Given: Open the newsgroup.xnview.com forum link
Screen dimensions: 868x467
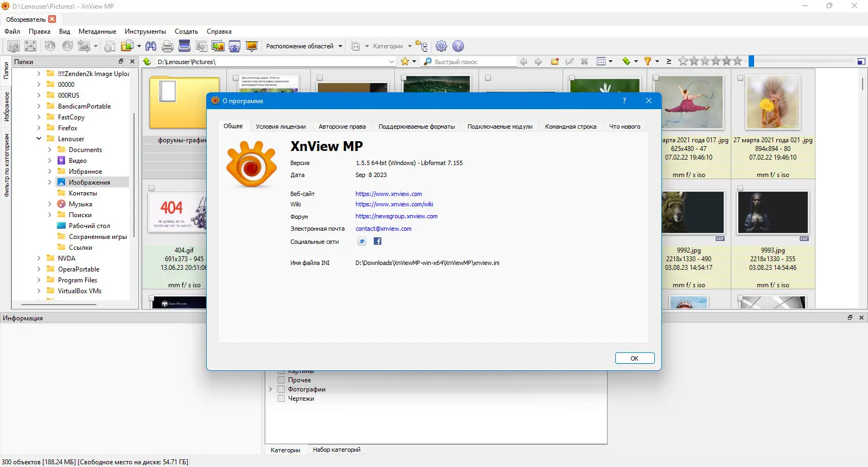Looking at the screenshot, I should point(397,216).
